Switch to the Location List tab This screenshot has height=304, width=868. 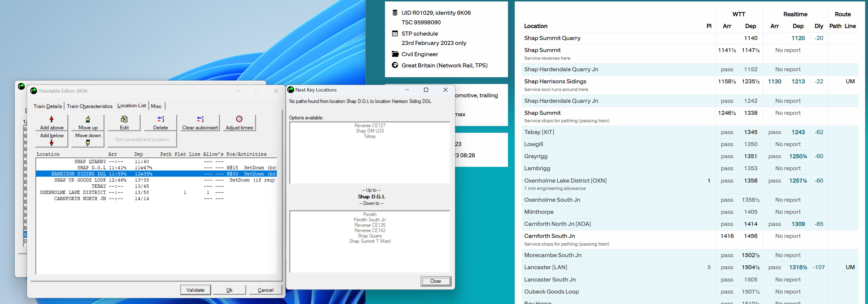(x=131, y=106)
